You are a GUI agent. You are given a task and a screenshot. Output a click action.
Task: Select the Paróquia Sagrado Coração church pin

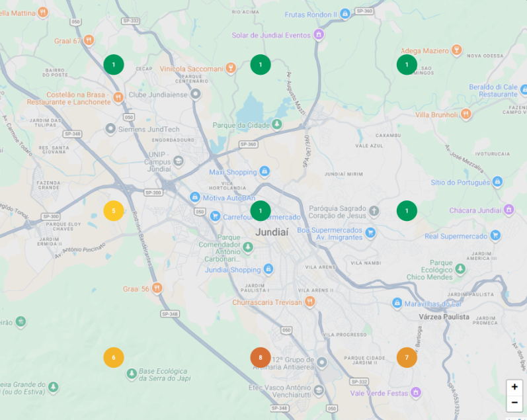point(374,212)
